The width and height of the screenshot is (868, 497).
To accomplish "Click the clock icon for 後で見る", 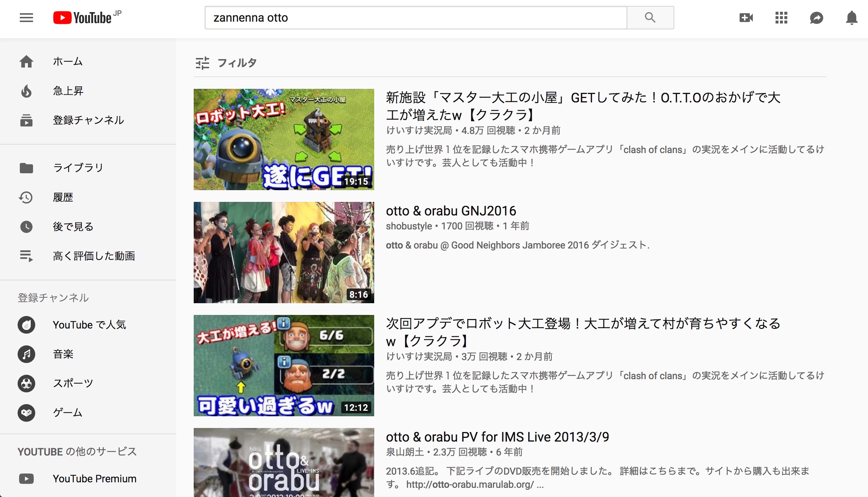I will tap(26, 226).
